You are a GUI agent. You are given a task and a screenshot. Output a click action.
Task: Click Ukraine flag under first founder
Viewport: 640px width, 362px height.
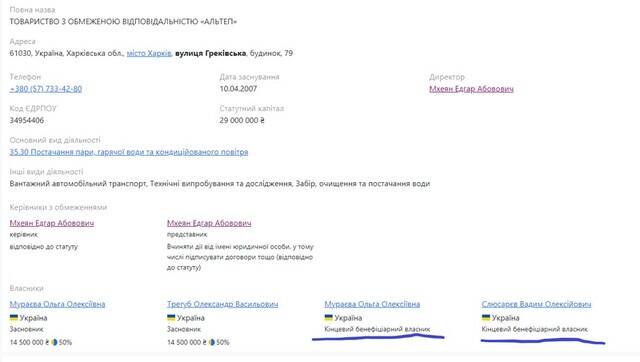point(14,318)
